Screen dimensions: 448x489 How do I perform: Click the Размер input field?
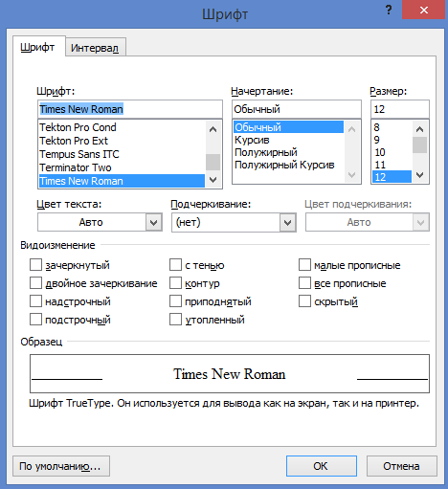(x=400, y=109)
